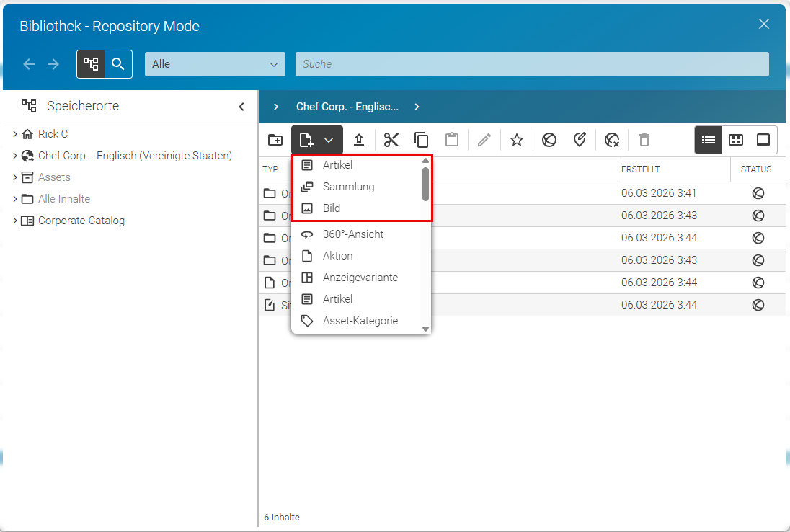Click the approve checkmark icon

pos(580,140)
